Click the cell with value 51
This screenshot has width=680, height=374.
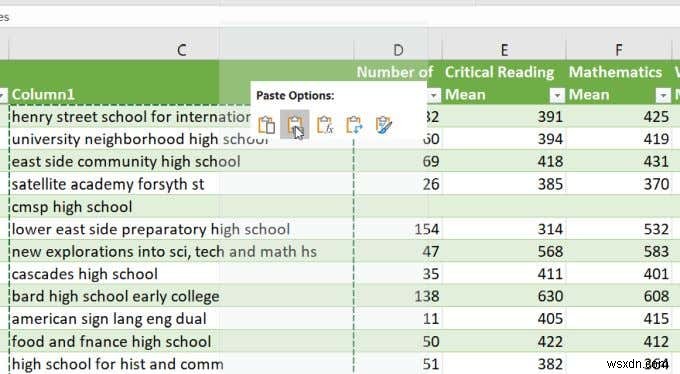click(398, 364)
